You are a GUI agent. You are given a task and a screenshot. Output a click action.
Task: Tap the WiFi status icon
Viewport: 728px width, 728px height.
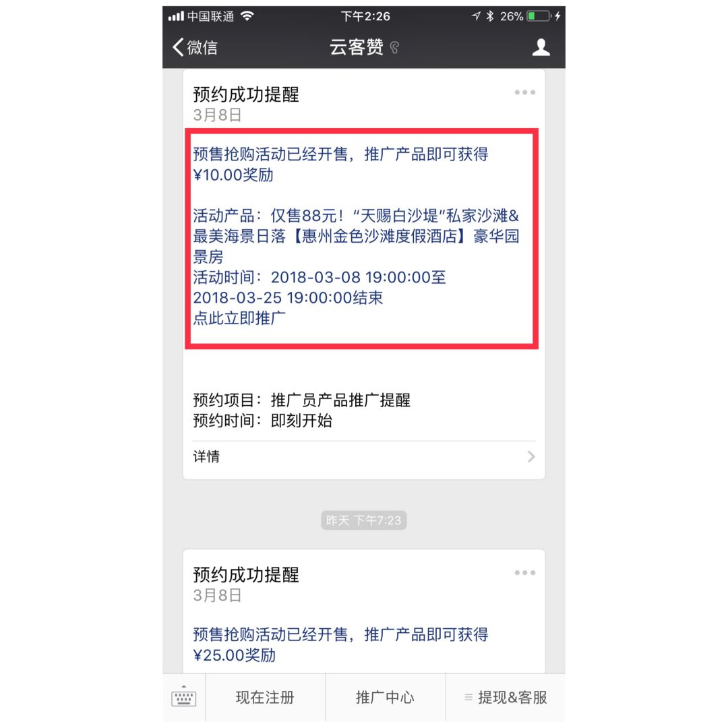(x=247, y=16)
